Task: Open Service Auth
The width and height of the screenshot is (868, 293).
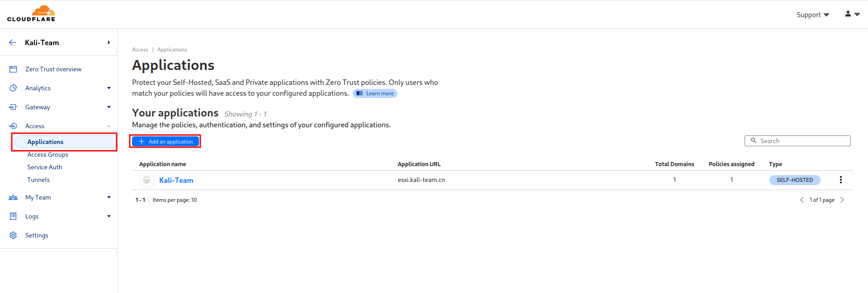Action: [x=45, y=167]
